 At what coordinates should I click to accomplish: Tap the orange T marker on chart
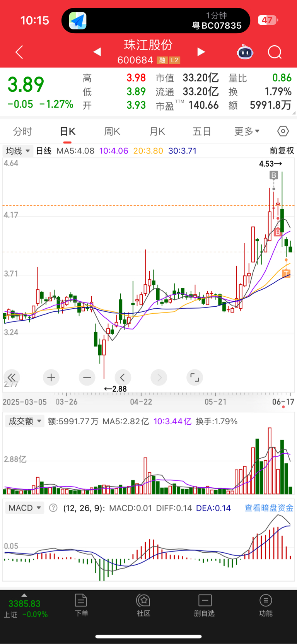coord(286,273)
